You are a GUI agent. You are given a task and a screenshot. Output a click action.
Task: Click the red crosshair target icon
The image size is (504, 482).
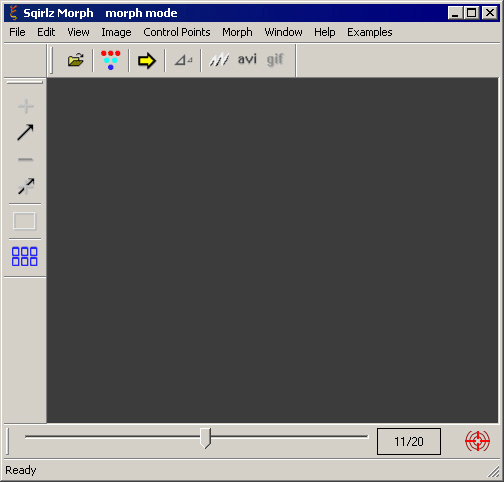[x=477, y=441]
